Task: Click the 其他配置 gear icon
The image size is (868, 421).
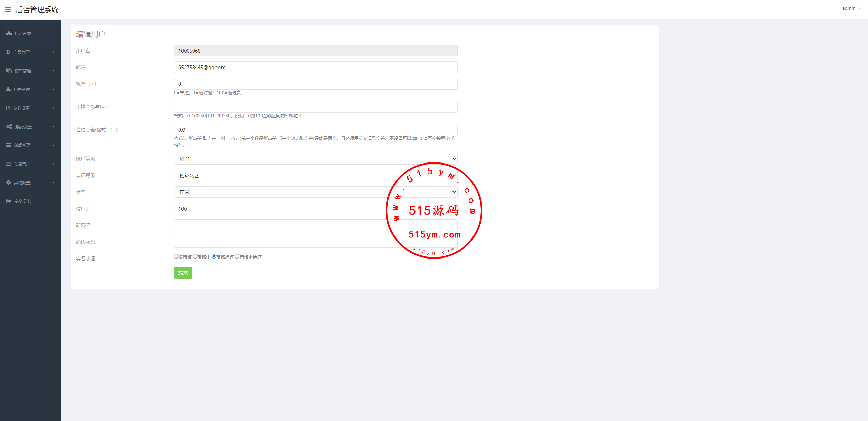Action: tap(8, 183)
